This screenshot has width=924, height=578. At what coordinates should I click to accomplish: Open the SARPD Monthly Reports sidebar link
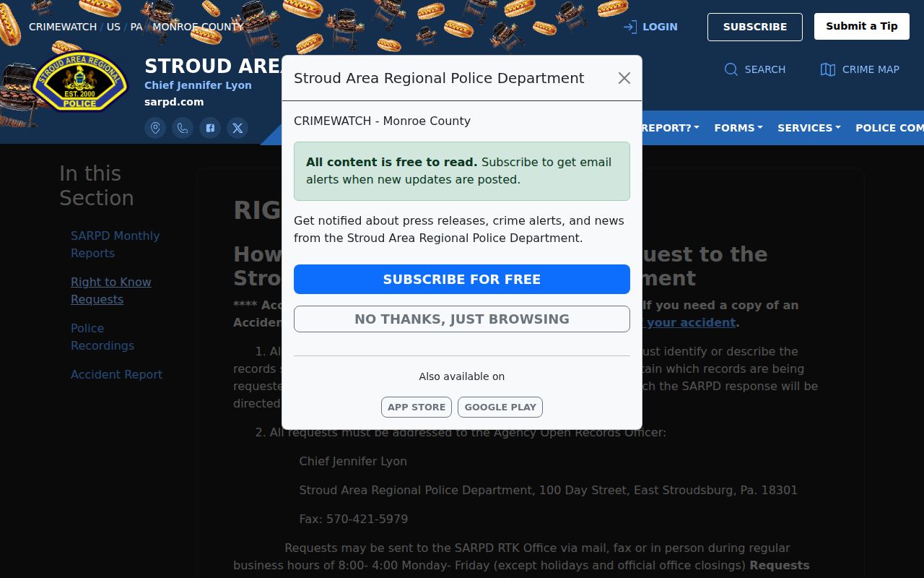(115, 244)
